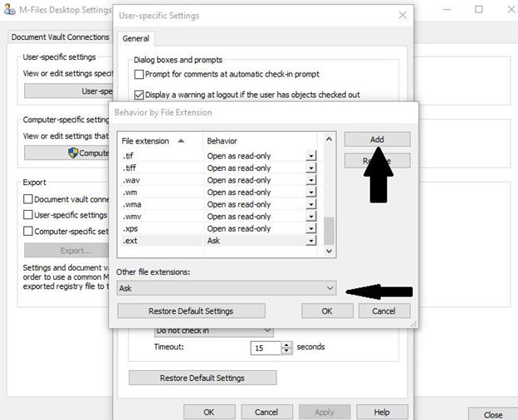Image resolution: width=518 pixels, height=420 pixels.
Task: Click the Computer-specific shield button
Action: [x=68, y=153]
